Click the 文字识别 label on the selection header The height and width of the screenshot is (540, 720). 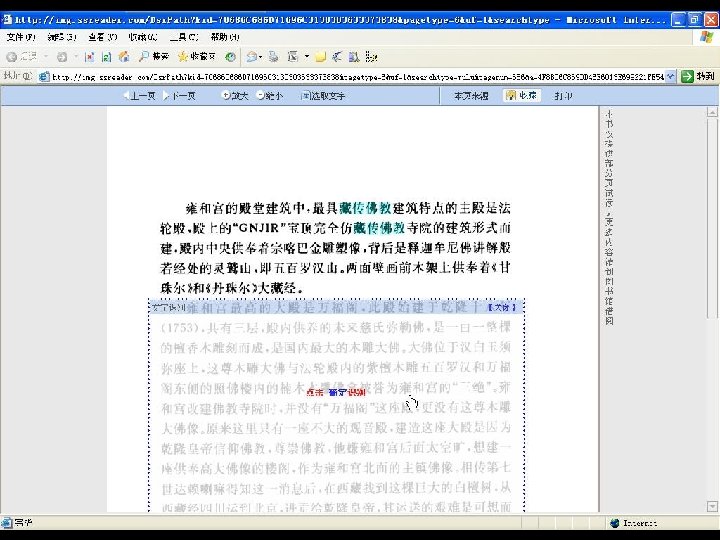coord(169,307)
